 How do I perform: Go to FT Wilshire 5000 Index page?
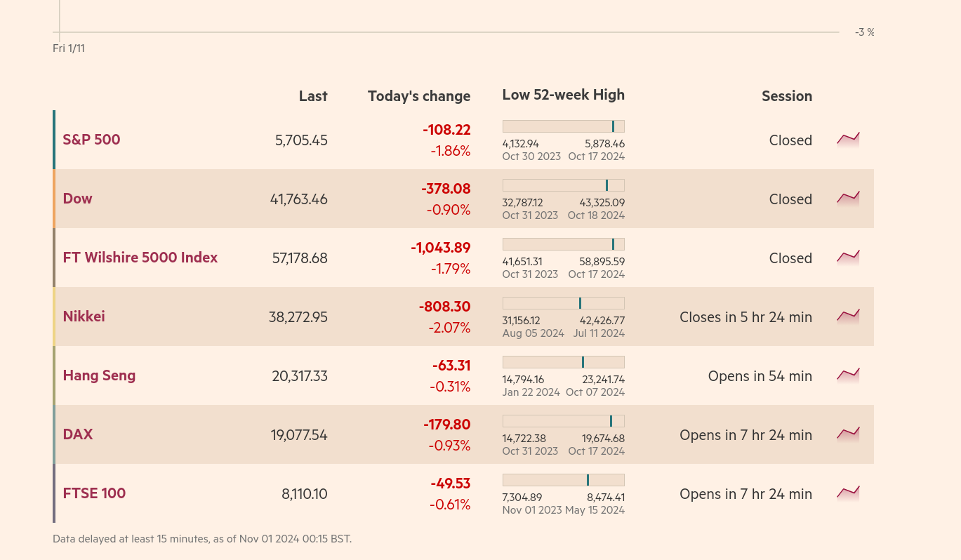click(x=140, y=258)
